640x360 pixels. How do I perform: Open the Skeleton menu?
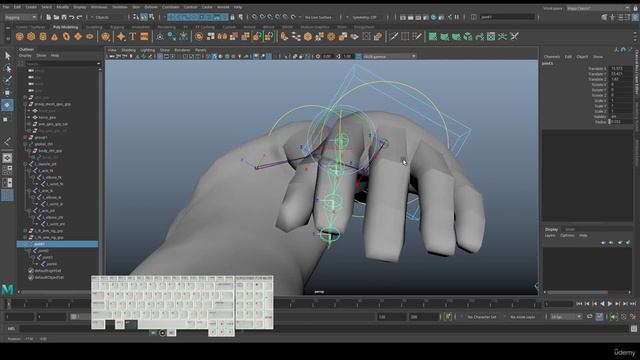pos(120,7)
